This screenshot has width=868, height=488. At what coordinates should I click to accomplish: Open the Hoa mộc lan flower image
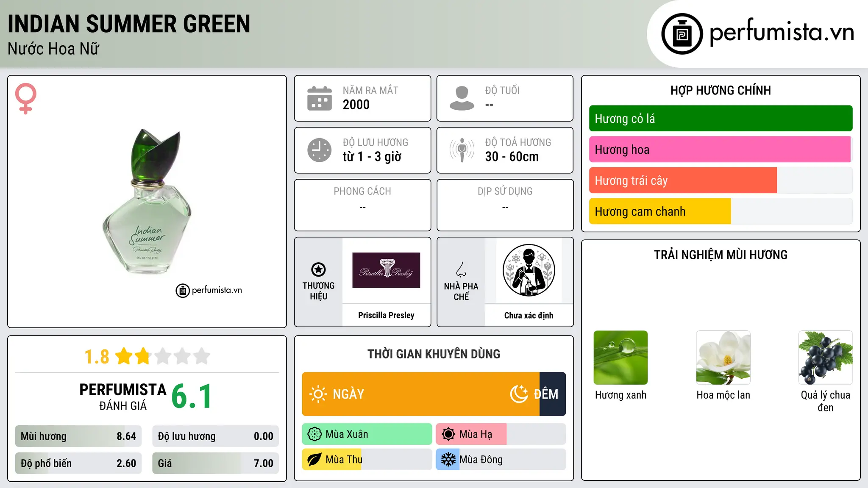coord(723,358)
